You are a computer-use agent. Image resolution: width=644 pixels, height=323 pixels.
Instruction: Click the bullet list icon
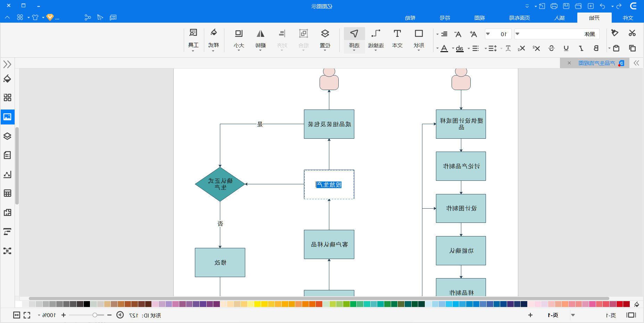476,48
